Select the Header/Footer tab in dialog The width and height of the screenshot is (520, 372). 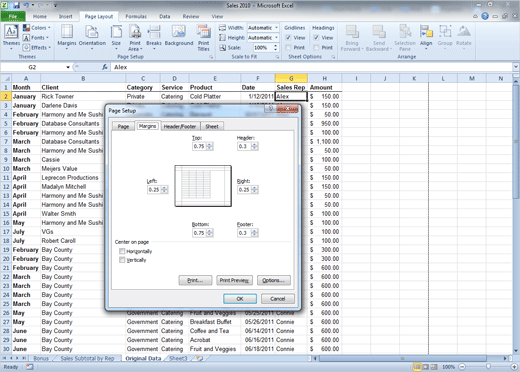pos(180,126)
